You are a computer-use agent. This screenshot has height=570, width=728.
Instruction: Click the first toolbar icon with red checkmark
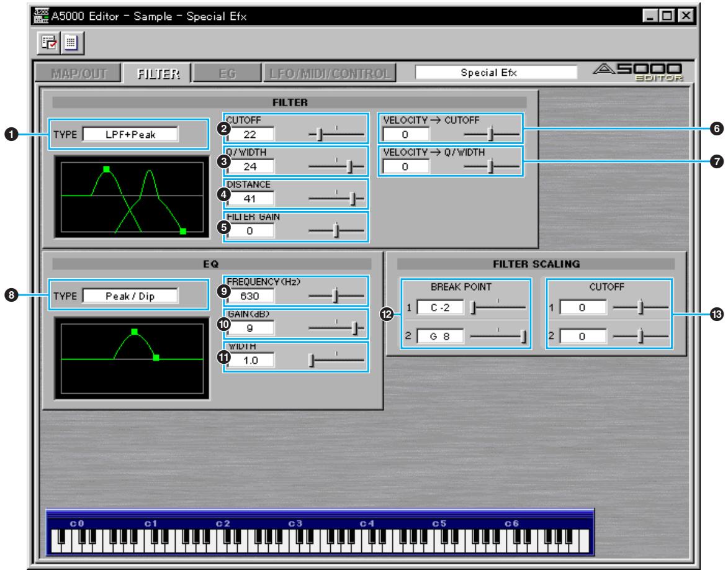(x=49, y=42)
